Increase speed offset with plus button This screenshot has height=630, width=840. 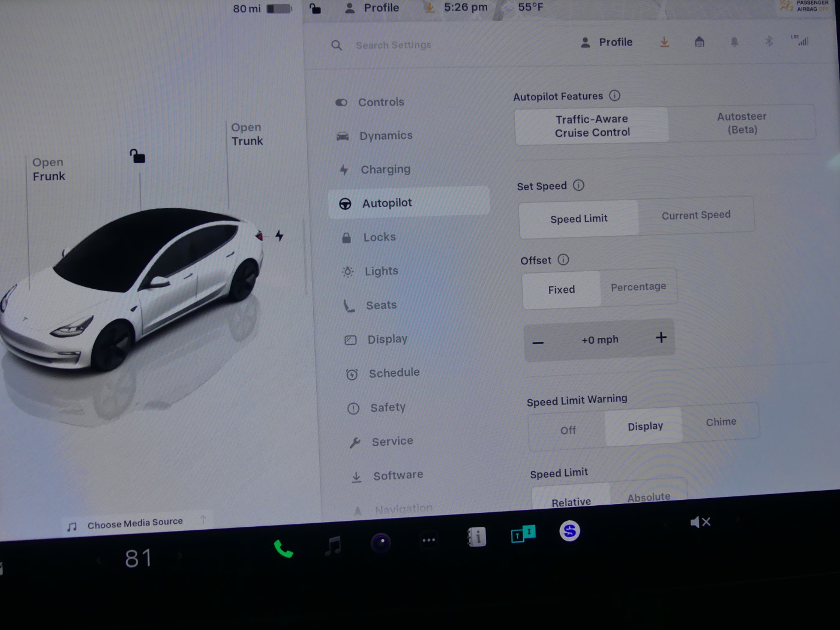[661, 338]
